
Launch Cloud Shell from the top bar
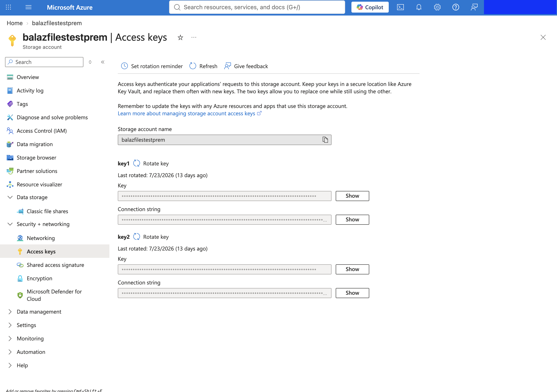point(400,7)
